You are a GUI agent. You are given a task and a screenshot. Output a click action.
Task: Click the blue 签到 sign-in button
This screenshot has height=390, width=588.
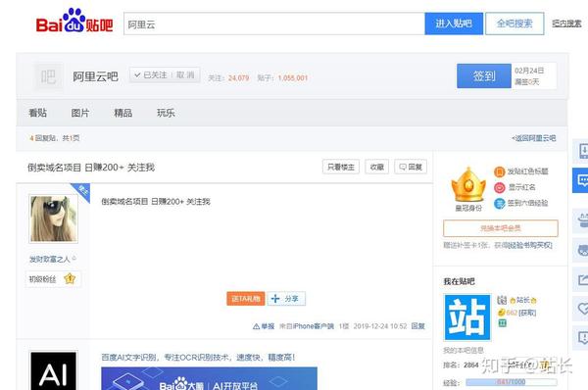click(x=484, y=76)
